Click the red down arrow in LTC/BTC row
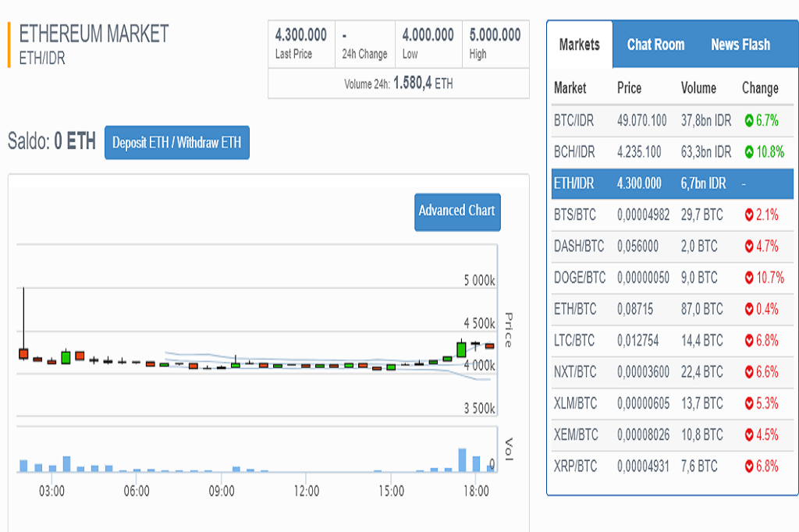Image resolution: width=799 pixels, height=532 pixels. coord(749,340)
